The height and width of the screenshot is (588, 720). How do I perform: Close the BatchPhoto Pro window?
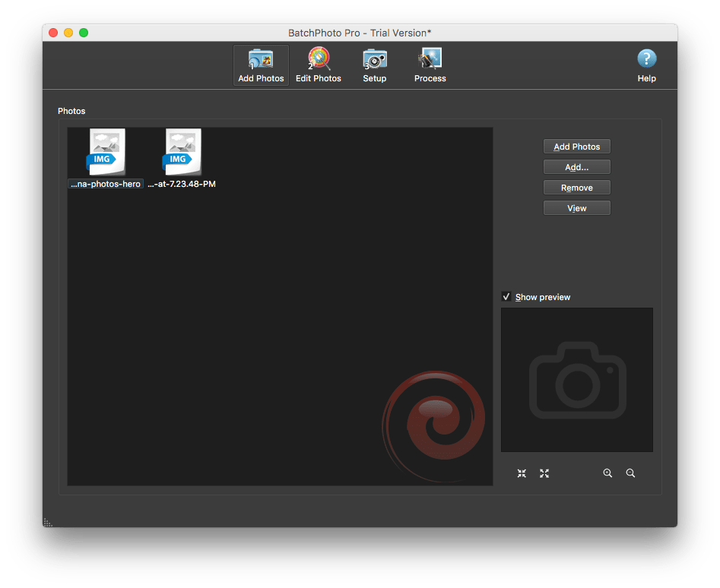[x=53, y=33]
